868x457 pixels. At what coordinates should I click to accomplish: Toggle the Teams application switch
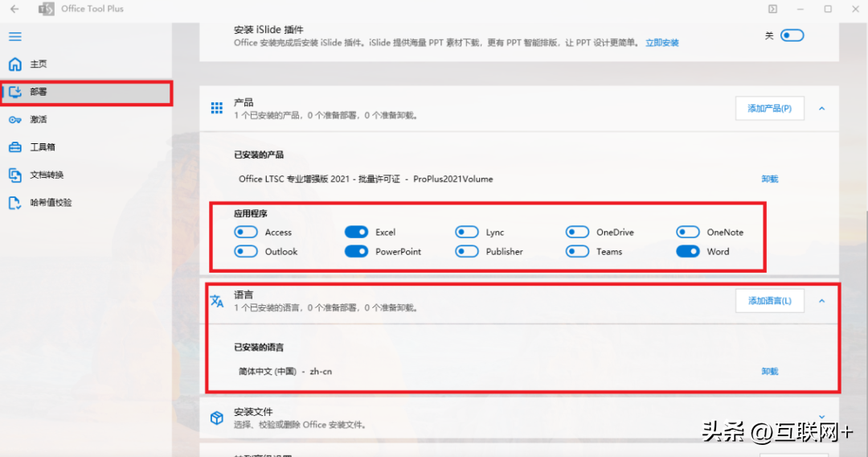577,252
